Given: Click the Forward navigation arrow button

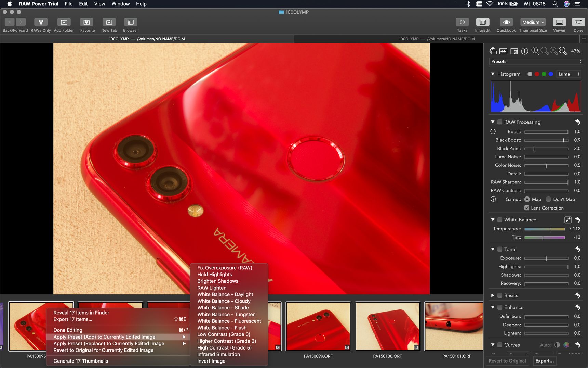Looking at the screenshot, I should 21,22.
